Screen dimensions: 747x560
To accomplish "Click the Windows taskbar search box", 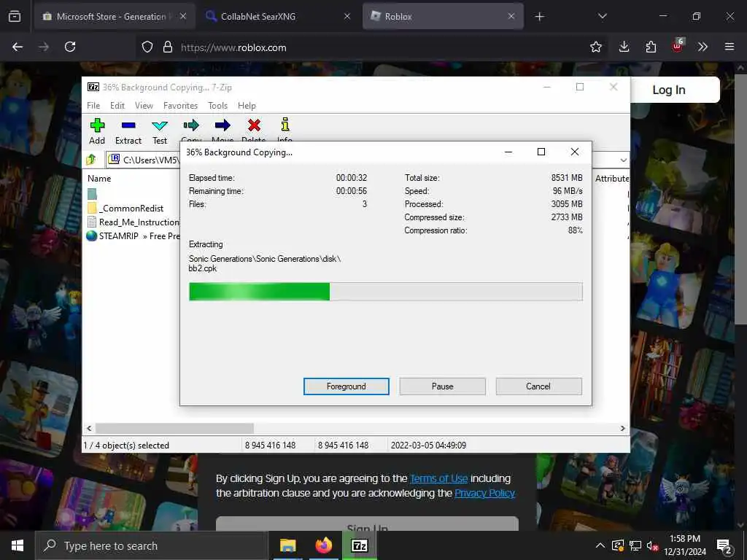I will pos(152,545).
